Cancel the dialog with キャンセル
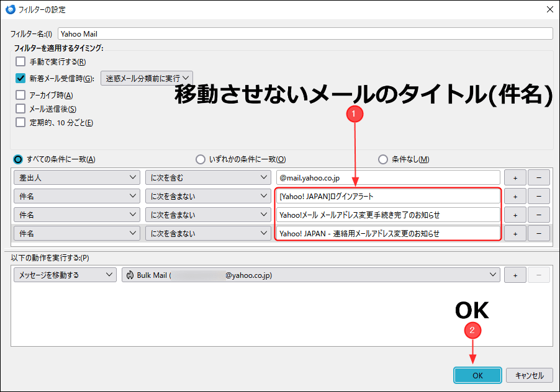This screenshot has width=560, height=392. [x=530, y=375]
